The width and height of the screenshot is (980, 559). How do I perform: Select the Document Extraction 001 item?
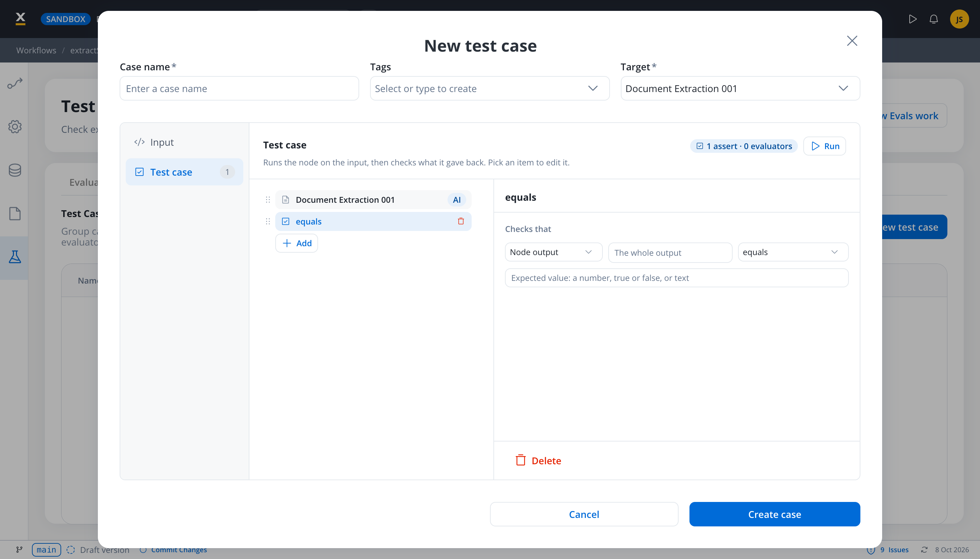point(373,200)
